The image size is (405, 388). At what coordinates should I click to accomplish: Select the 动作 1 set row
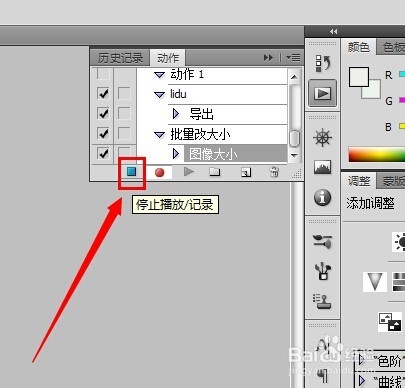click(x=212, y=75)
